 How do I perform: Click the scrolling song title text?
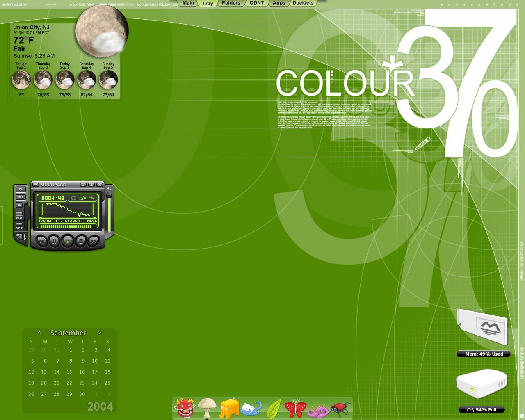click(68, 221)
